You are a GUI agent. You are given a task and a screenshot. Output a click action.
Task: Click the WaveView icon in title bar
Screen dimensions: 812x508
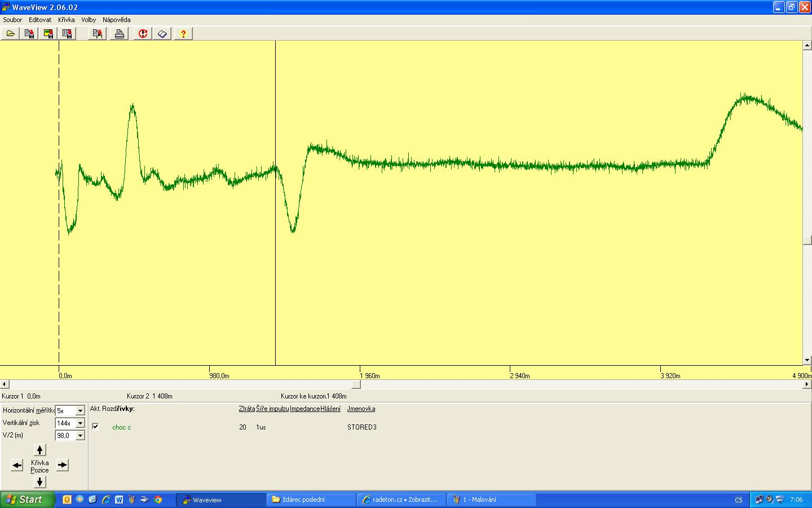pyautogui.click(x=6, y=7)
